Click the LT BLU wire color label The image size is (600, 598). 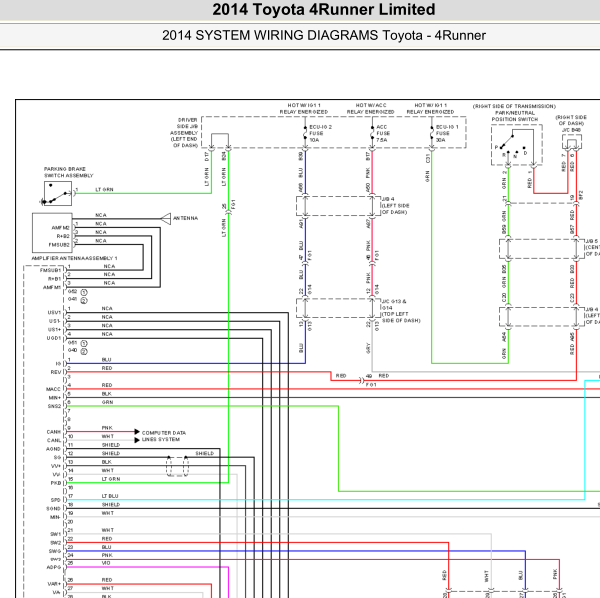click(110, 496)
